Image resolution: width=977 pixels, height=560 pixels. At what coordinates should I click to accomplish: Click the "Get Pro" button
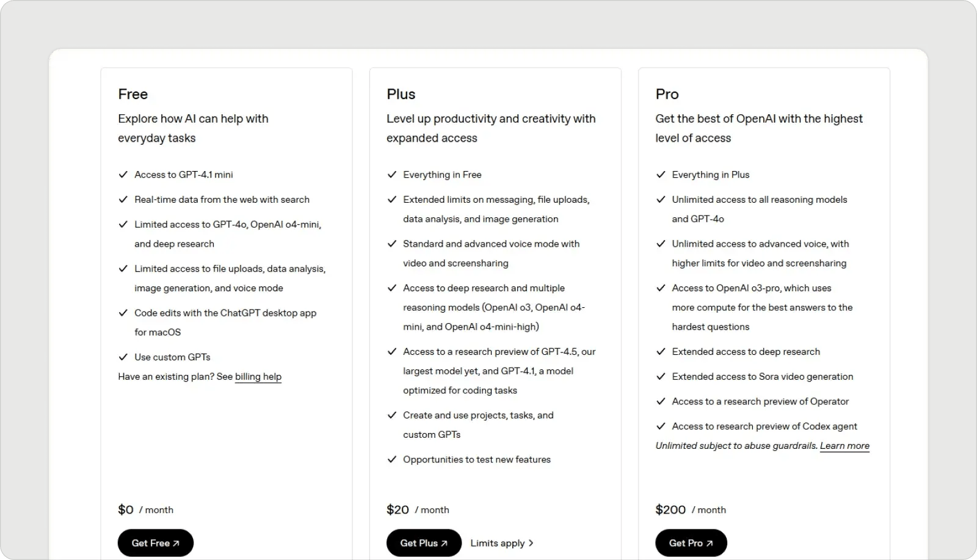[691, 542]
